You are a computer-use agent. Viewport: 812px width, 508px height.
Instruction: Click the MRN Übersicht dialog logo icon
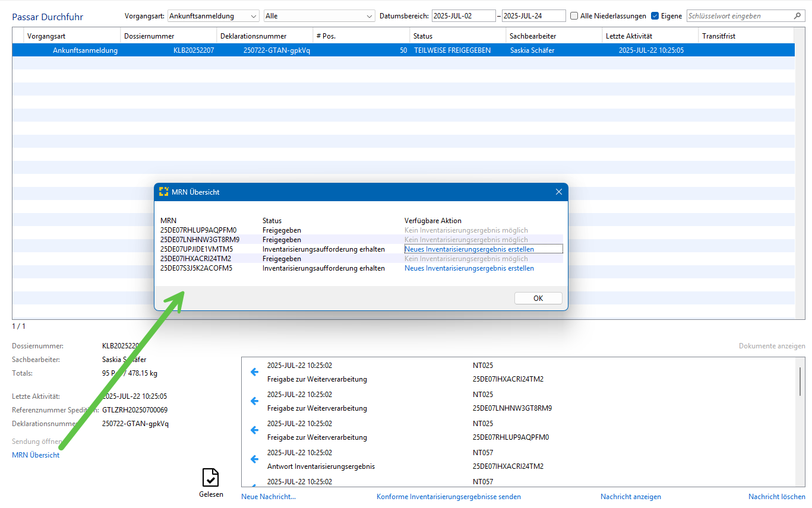pos(164,192)
